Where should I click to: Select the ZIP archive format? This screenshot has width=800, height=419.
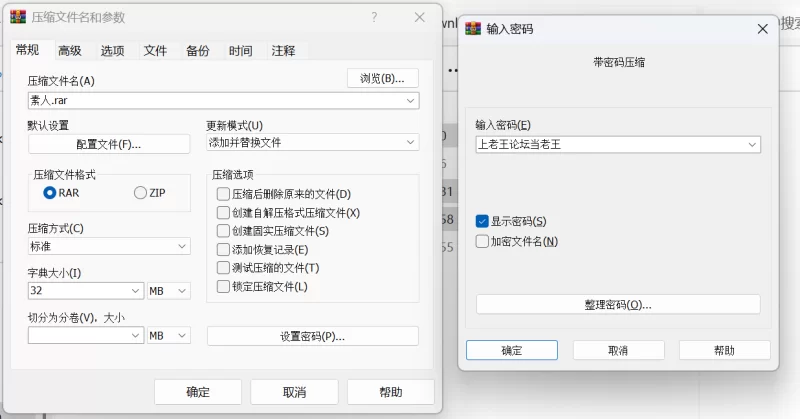tap(140, 192)
